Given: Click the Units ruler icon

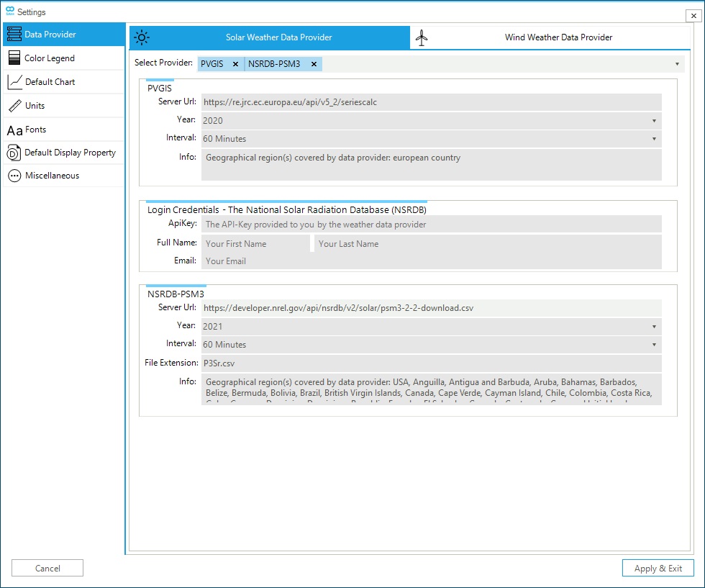Looking at the screenshot, I should pyautogui.click(x=14, y=106).
